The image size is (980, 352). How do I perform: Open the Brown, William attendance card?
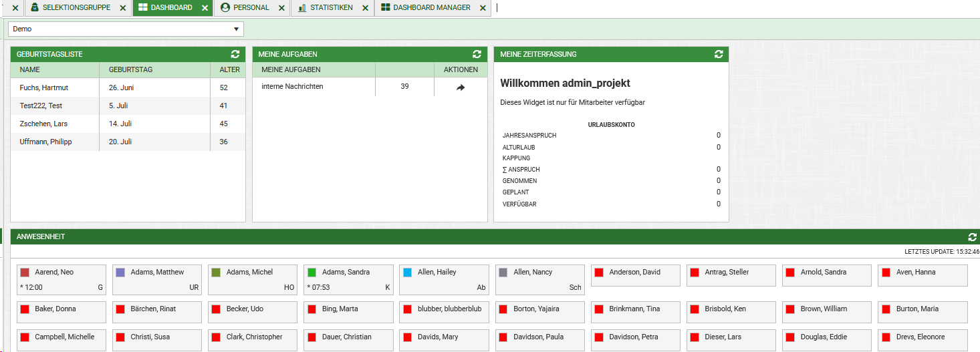827,312
